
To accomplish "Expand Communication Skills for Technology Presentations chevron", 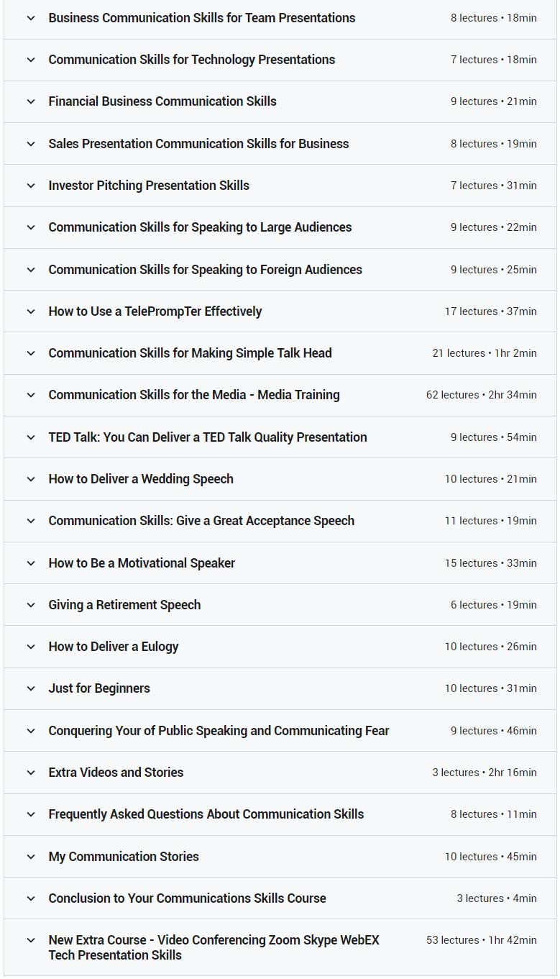I will (31, 60).
